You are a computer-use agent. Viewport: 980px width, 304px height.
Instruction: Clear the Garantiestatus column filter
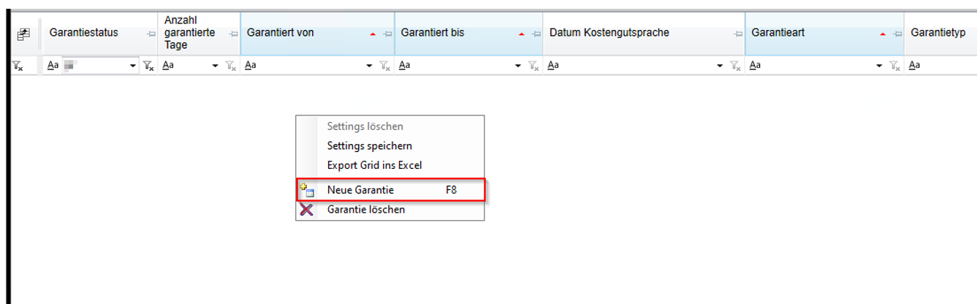click(148, 66)
